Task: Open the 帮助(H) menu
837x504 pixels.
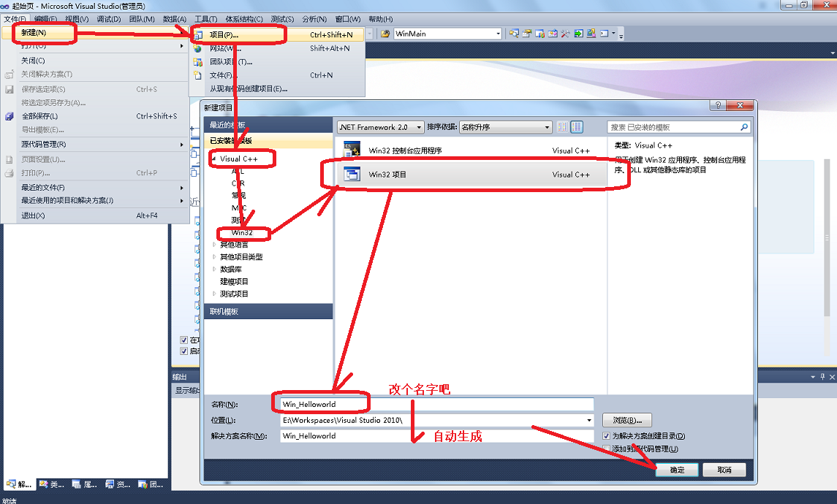Action: click(381, 19)
